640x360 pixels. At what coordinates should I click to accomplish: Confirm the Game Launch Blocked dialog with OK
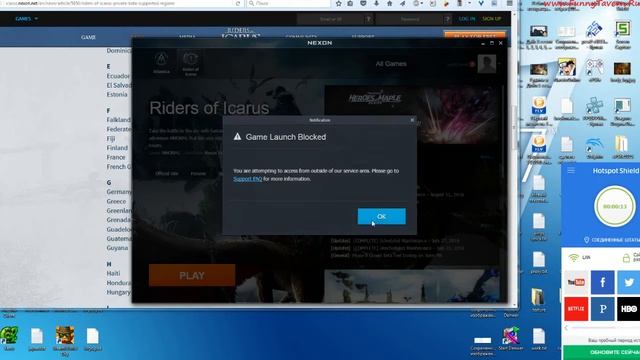381,216
